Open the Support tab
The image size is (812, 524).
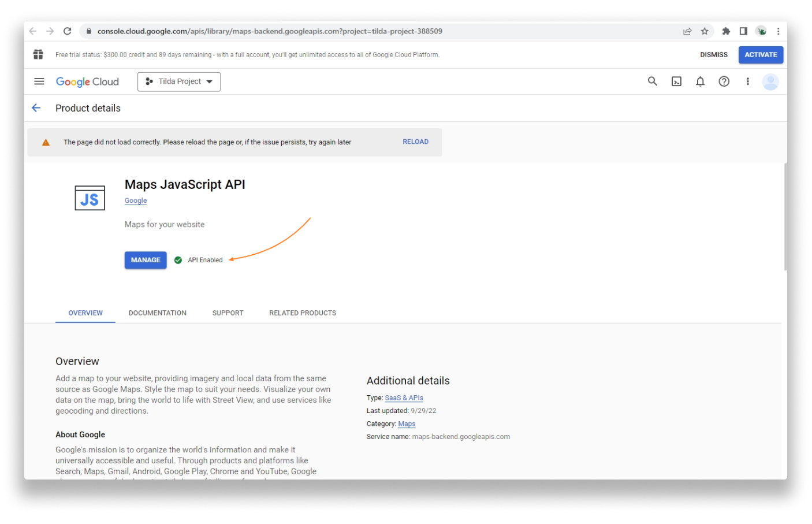point(228,313)
